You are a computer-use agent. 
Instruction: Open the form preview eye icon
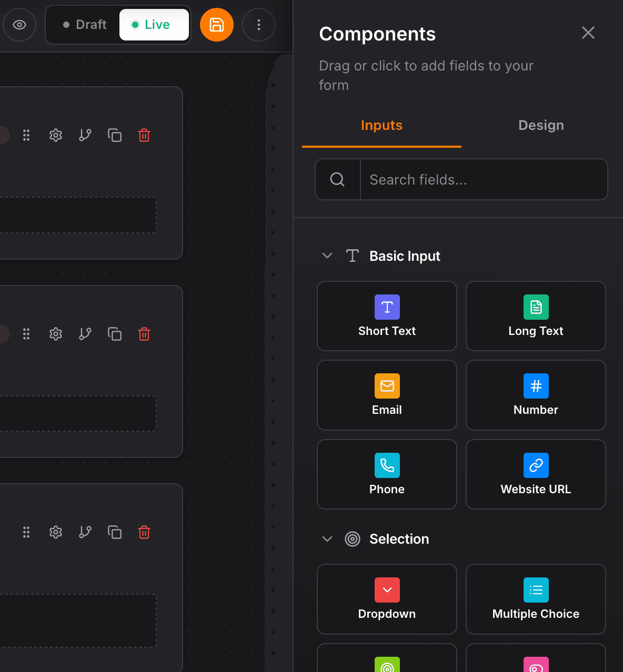[19, 25]
